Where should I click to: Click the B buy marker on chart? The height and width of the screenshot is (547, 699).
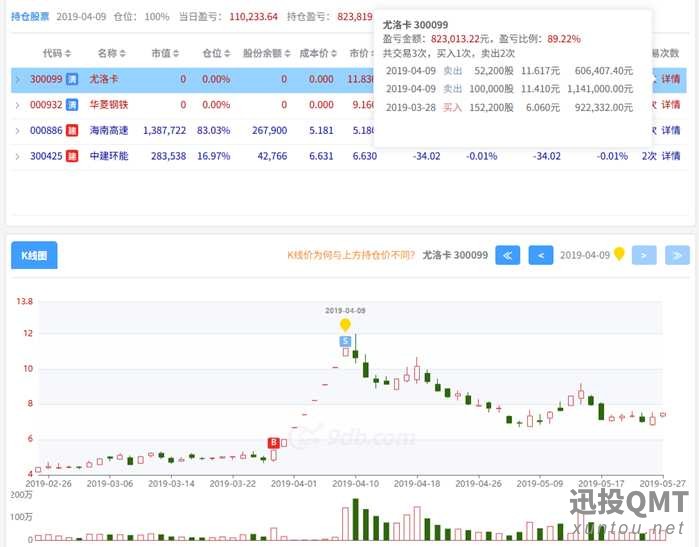[x=273, y=443]
